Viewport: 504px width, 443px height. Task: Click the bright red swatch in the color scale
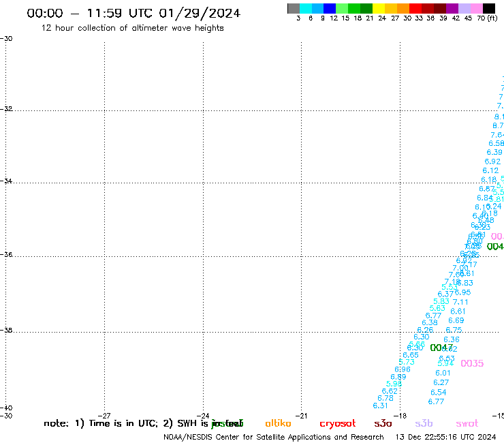pyautogui.click(x=415, y=8)
